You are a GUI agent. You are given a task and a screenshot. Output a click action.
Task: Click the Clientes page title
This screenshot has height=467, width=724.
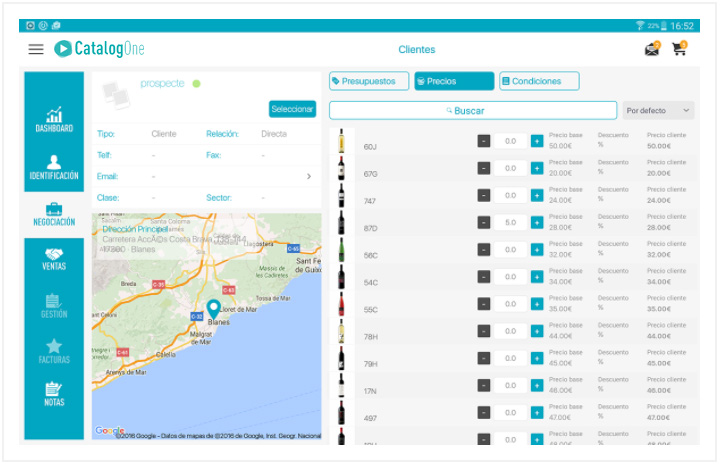point(417,49)
